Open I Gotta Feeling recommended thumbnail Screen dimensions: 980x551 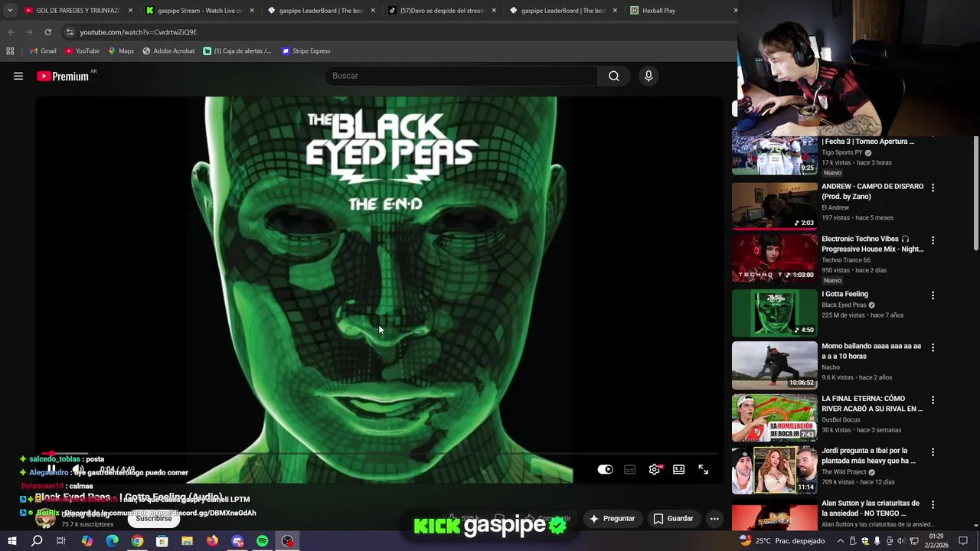(774, 313)
